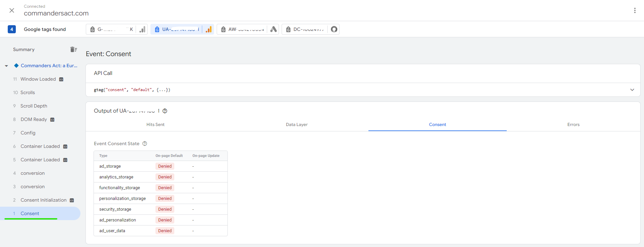Clear the event list with trash icon

[73, 49]
